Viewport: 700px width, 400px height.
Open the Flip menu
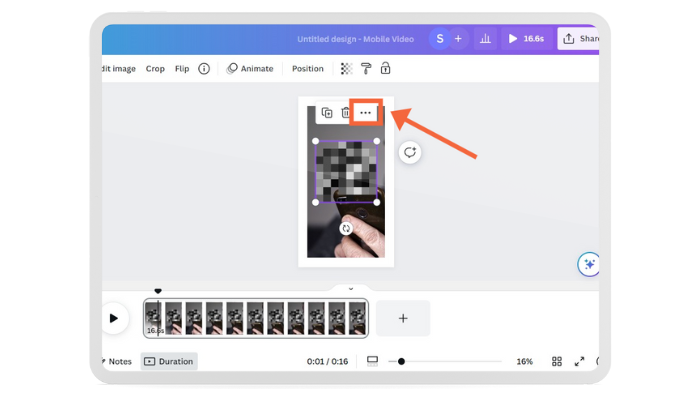(182, 69)
